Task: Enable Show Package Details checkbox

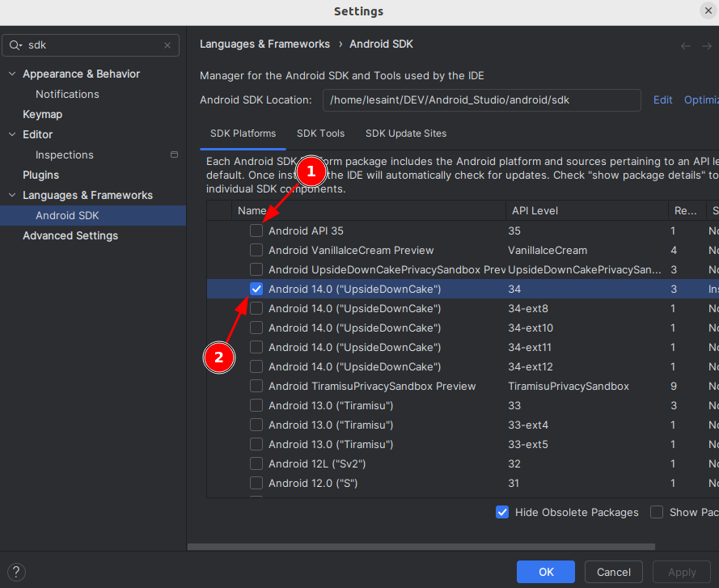Action: (x=657, y=512)
